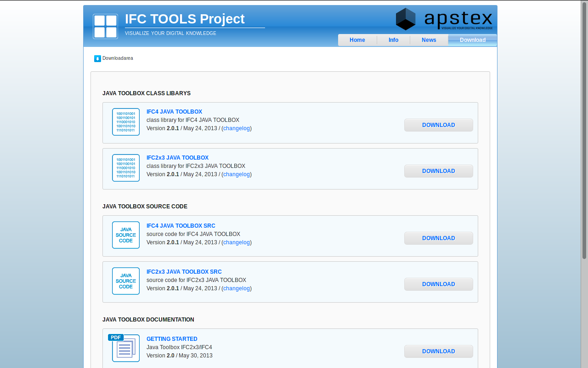Click the Downloadarea breadcrumb text
Image resolution: width=588 pixels, height=368 pixels.
tap(118, 58)
